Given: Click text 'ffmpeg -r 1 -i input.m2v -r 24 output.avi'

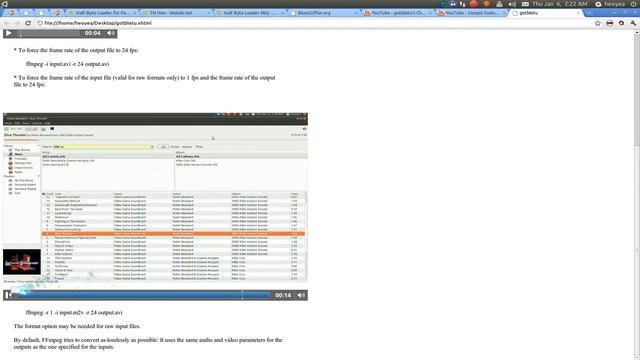Looking at the screenshot, I should coord(74,313).
